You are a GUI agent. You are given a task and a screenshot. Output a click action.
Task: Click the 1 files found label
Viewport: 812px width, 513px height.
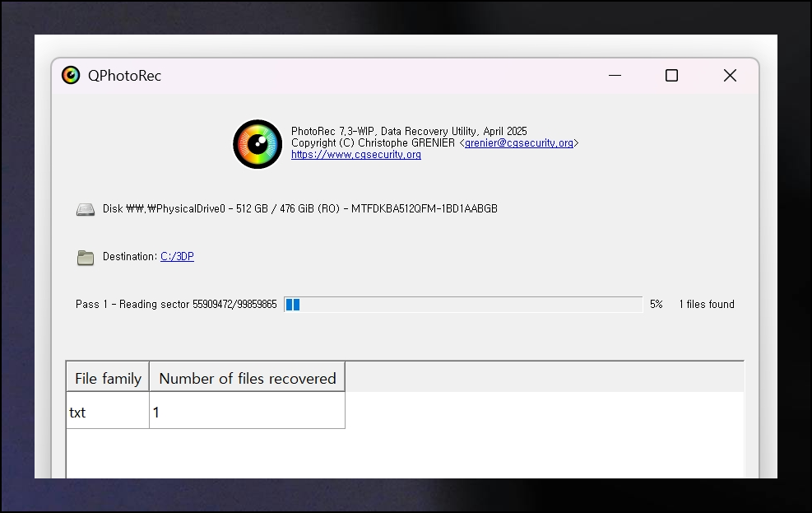click(707, 304)
